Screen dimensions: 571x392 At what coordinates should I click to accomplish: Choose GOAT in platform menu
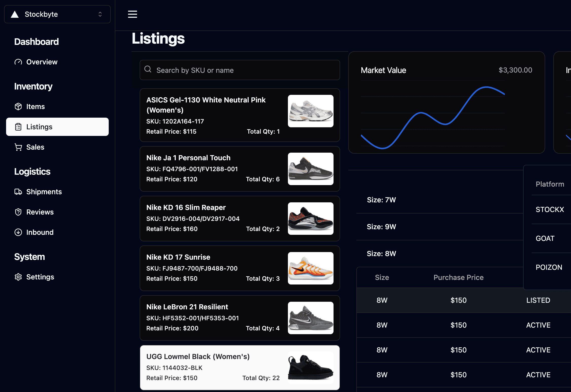click(545, 238)
